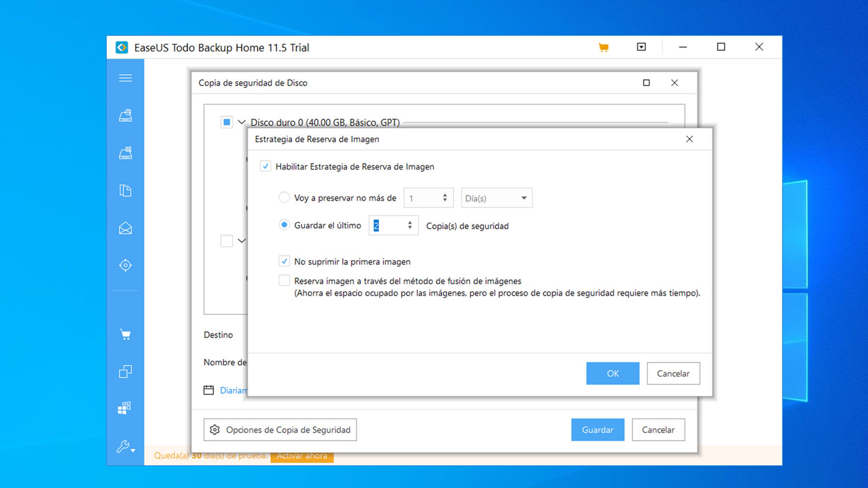Click the Smart backup target icon
The width and height of the screenshot is (868, 488).
pyautogui.click(x=125, y=265)
